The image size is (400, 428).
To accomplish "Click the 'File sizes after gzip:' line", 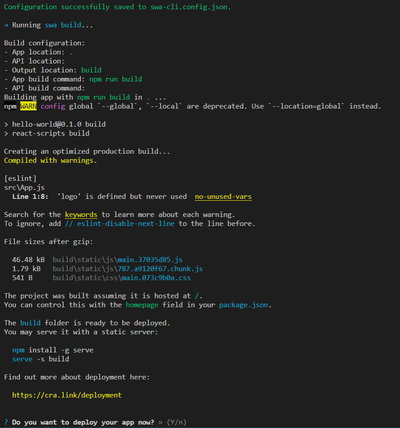I will coord(49,241).
